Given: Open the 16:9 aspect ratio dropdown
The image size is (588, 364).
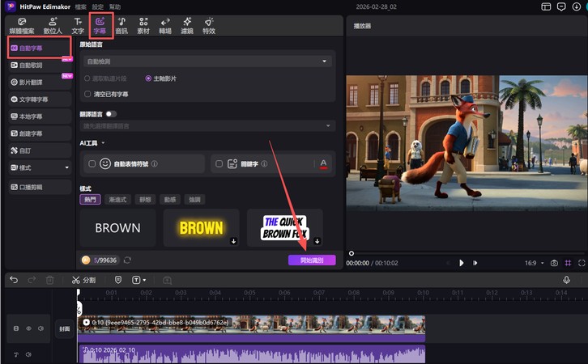Looking at the screenshot, I should pos(534,263).
